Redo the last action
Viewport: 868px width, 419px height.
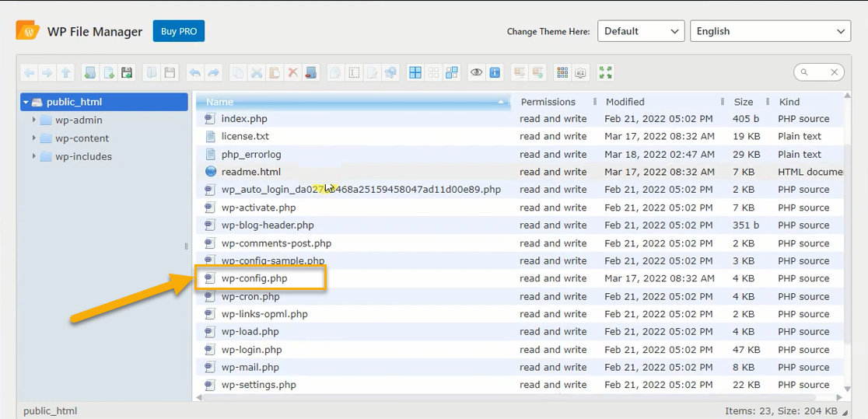click(x=214, y=72)
